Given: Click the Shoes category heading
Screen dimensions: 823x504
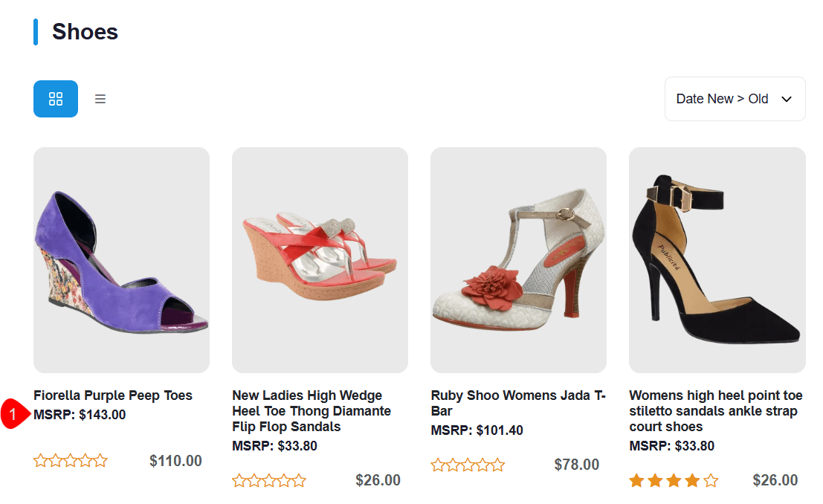Looking at the screenshot, I should pyautogui.click(x=85, y=32).
